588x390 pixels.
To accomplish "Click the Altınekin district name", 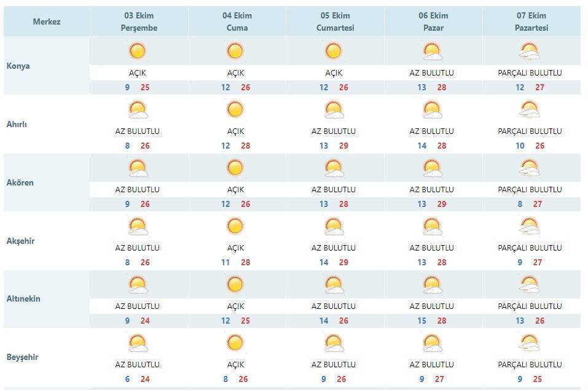I will coord(23,299).
